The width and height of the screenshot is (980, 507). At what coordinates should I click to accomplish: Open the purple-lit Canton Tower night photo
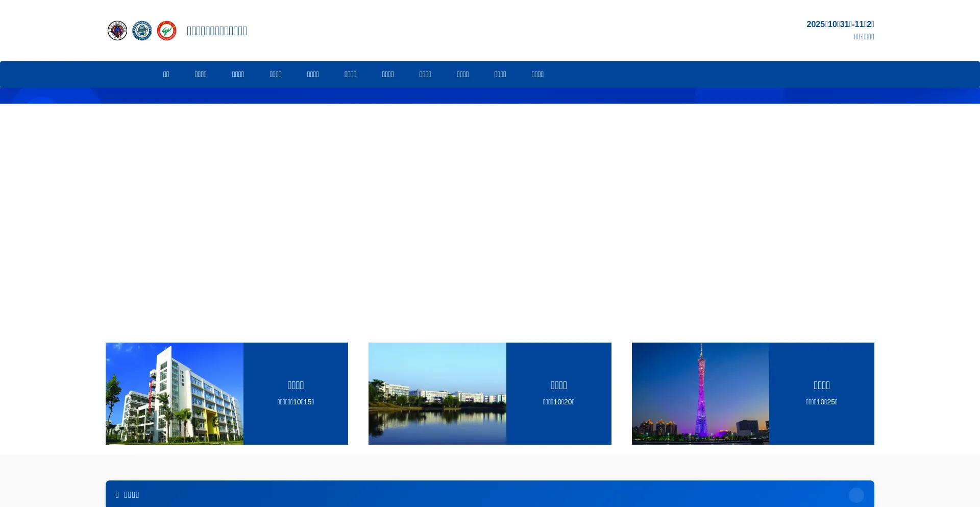tap(700, 394)
